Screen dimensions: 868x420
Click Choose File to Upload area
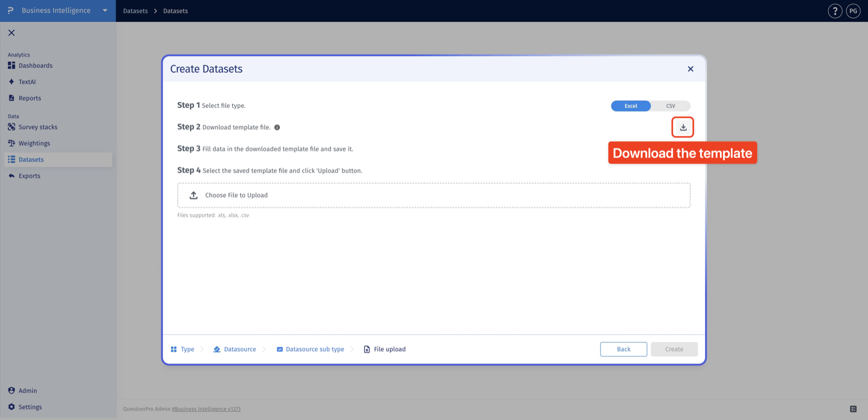pyautogui.click(x=434, y=195)
